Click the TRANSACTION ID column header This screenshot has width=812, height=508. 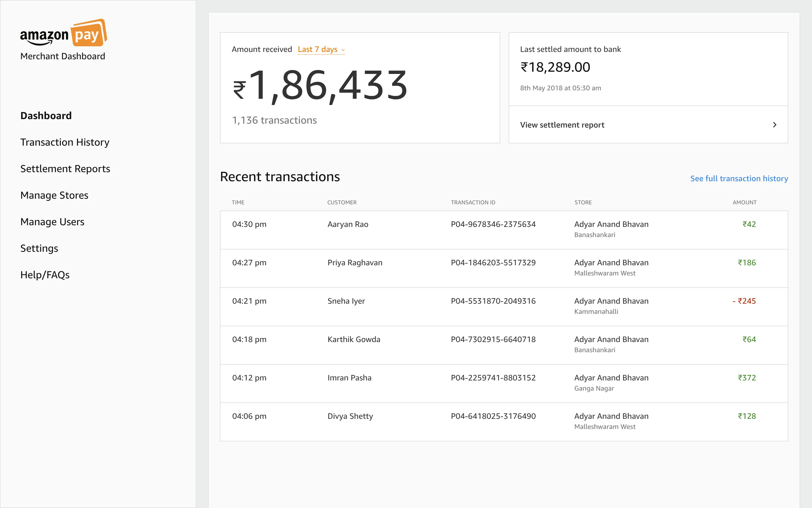(473, 202)
